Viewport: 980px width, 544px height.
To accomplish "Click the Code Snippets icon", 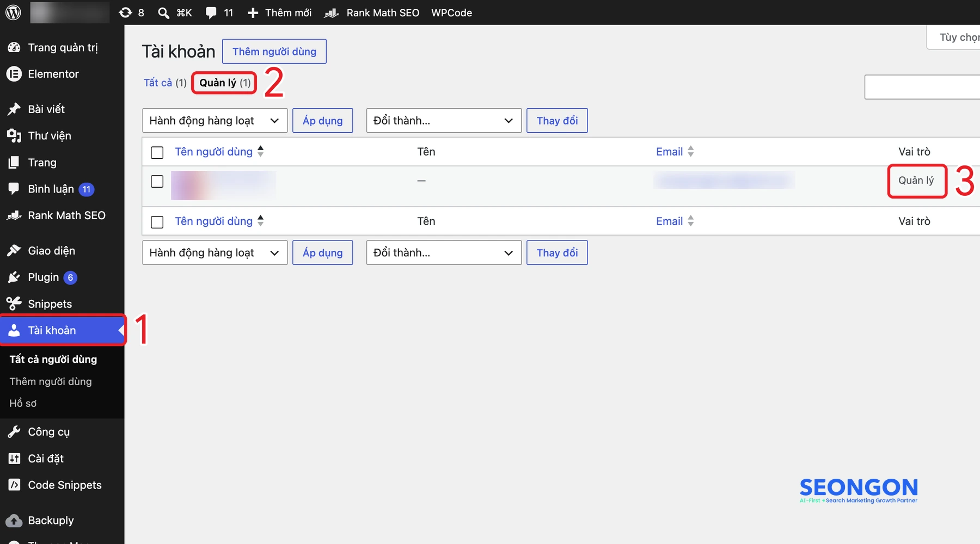I will [x=14, y=485].
